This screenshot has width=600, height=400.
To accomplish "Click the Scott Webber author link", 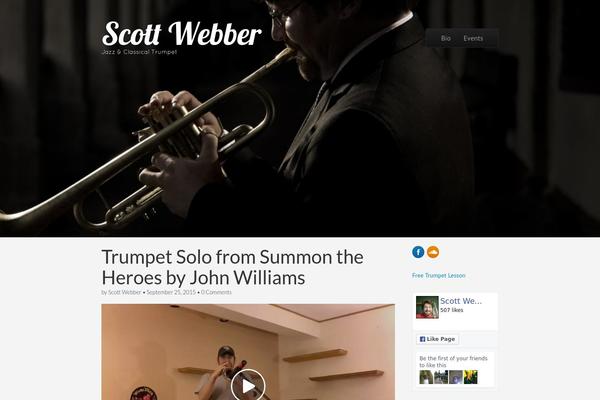I will pyautogui.click(x=124, y=292).
